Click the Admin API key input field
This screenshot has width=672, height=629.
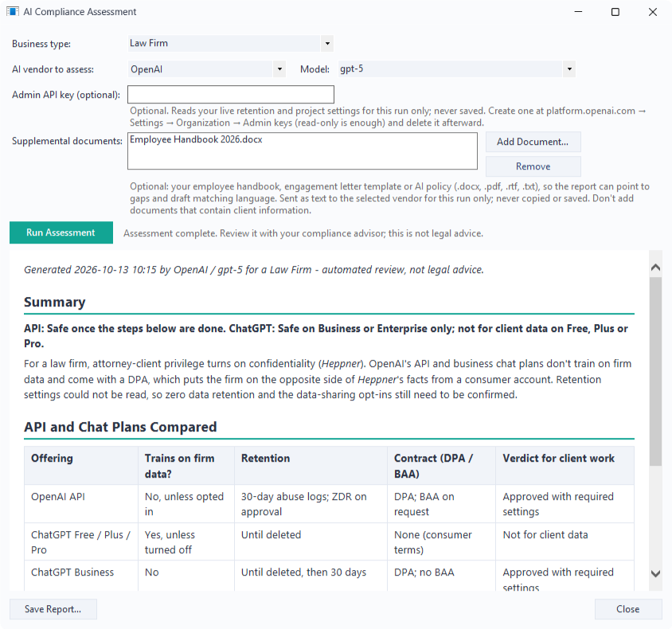[231, 94]
